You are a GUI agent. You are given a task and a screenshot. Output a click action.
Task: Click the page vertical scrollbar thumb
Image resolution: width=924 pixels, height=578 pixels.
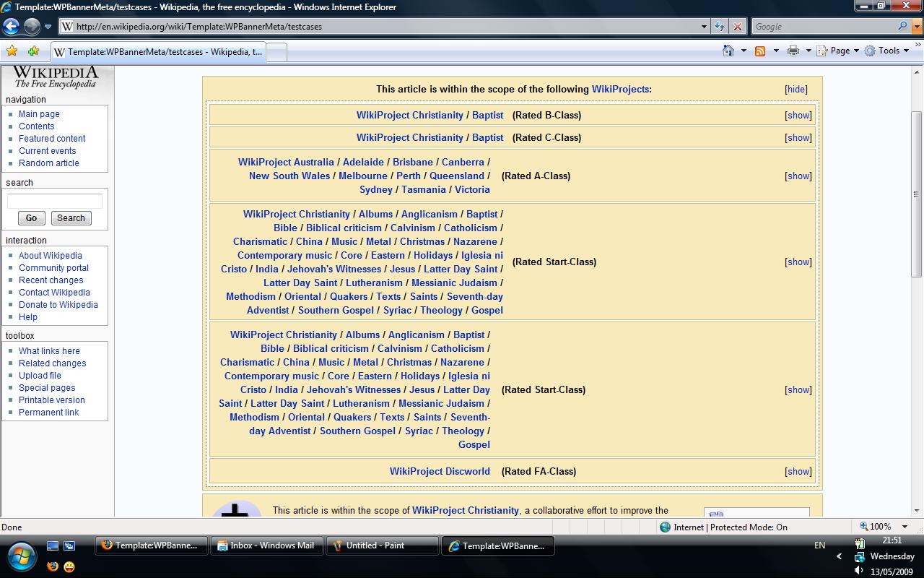click(917, 194)
